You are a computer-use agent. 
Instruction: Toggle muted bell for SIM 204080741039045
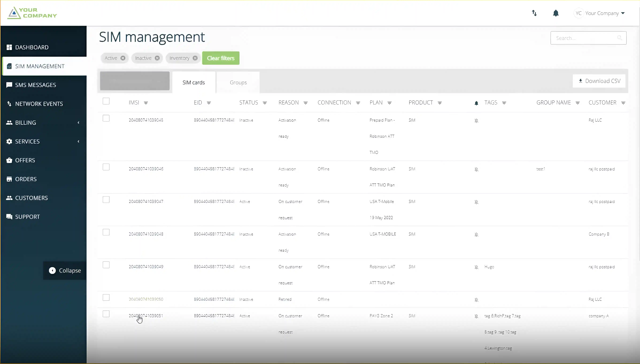coord(476,121)
